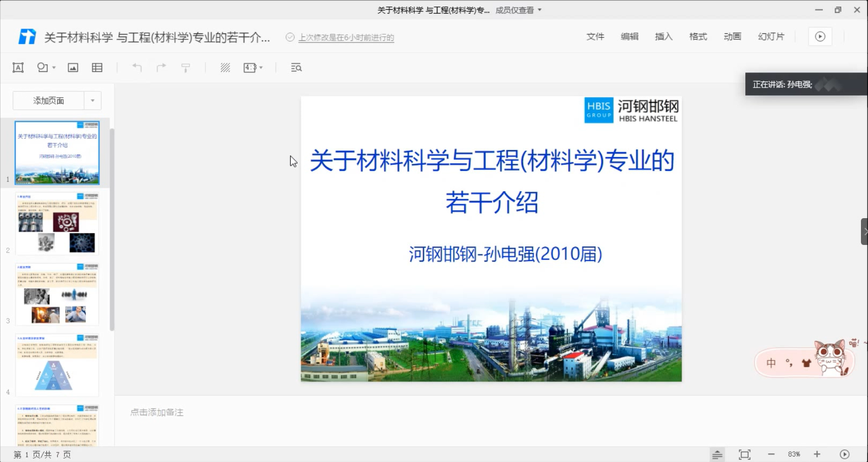This screenshot has height=462, width=868.
Task: Play slideshow from status bar play icon
Action: (x=844, y=455)
